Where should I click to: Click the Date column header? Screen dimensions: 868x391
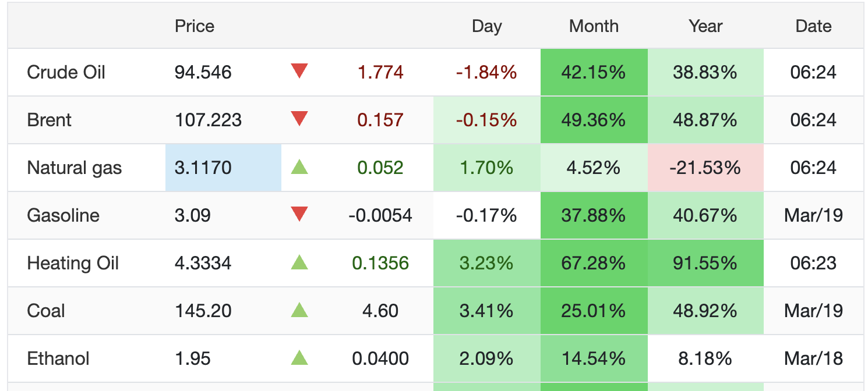pos(813,26)
